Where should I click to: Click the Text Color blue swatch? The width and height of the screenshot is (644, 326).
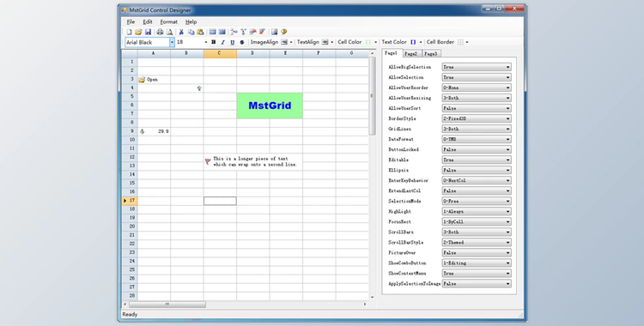pyautogui.click(x=413, y=42)
